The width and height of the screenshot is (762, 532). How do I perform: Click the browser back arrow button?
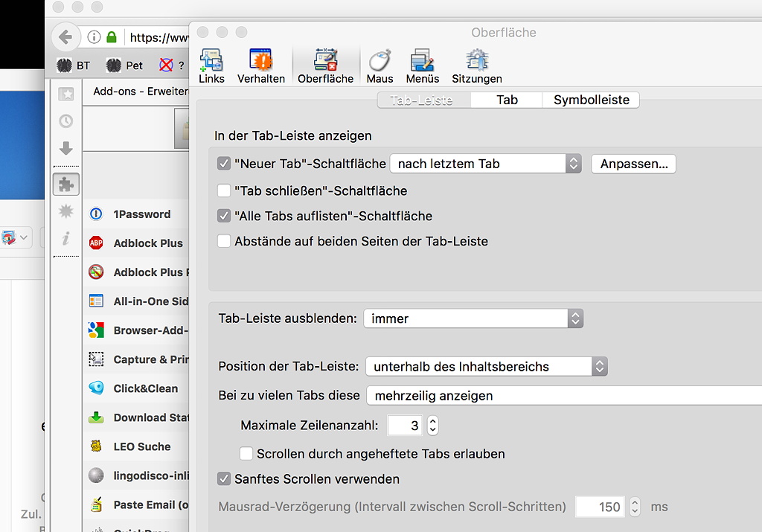[66, 37]
